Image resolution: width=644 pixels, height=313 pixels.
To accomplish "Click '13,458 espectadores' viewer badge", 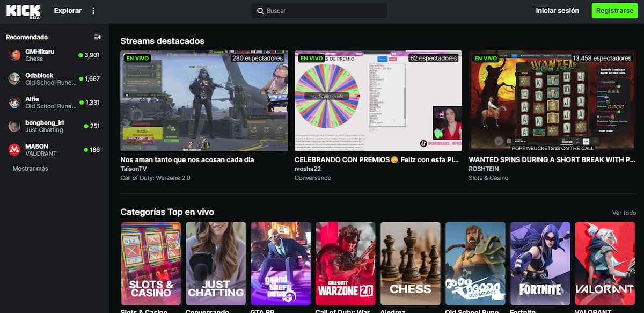I will (602, 58).
